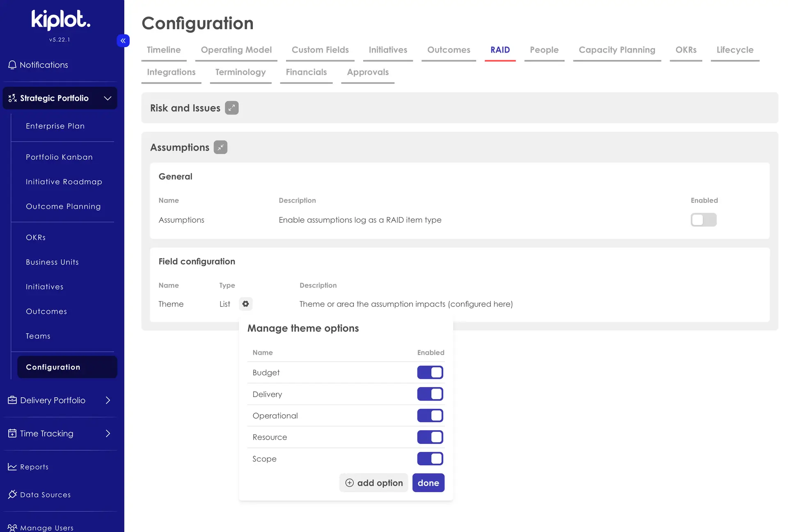The image size is (788, 532).
Task: Add a new theme option
Action: click(373, 483)
